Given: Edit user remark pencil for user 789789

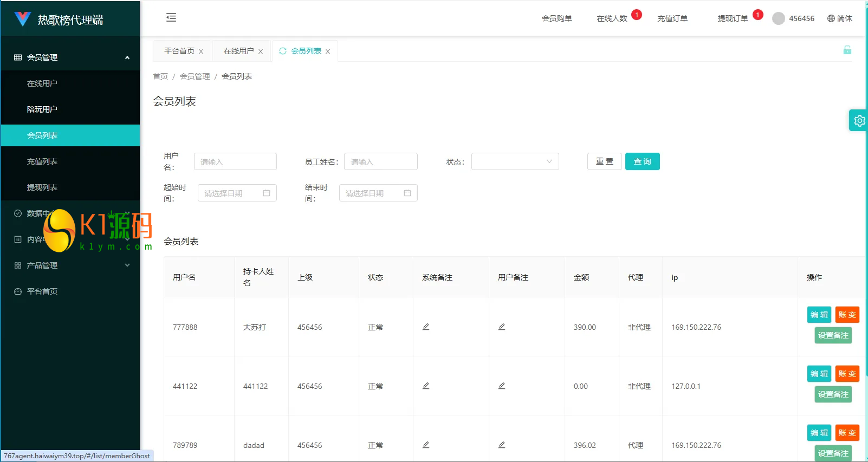Looking at the screenshot, I should 502,445.
